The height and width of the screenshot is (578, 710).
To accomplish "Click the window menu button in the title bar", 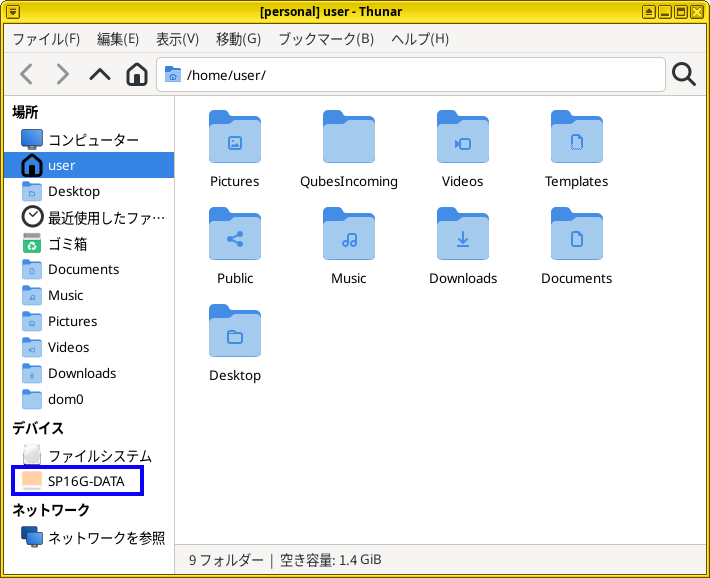I will pyautogui.click(x=13, y=12).
